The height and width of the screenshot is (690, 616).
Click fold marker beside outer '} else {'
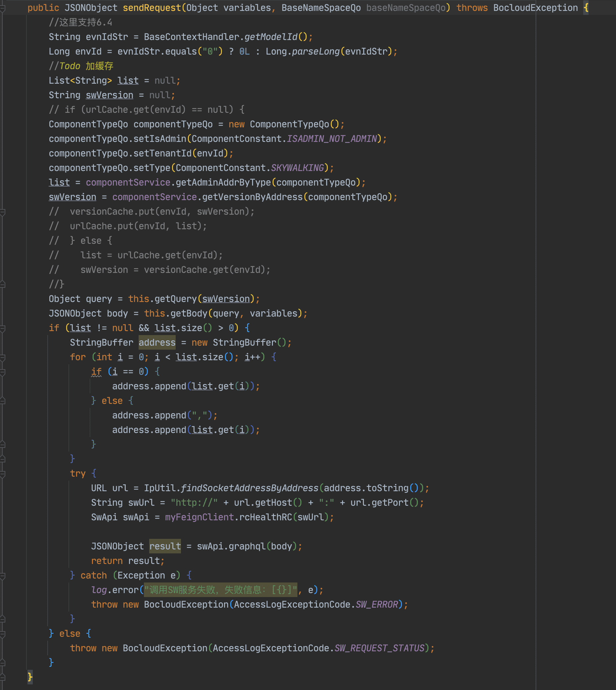[x=2, y=634]
